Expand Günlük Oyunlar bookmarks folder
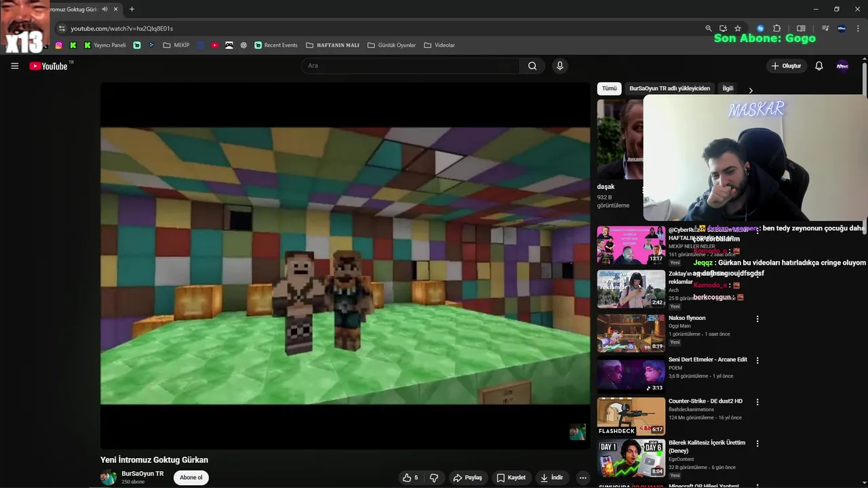The image size is (868, 488). click(x=391, y=45)
